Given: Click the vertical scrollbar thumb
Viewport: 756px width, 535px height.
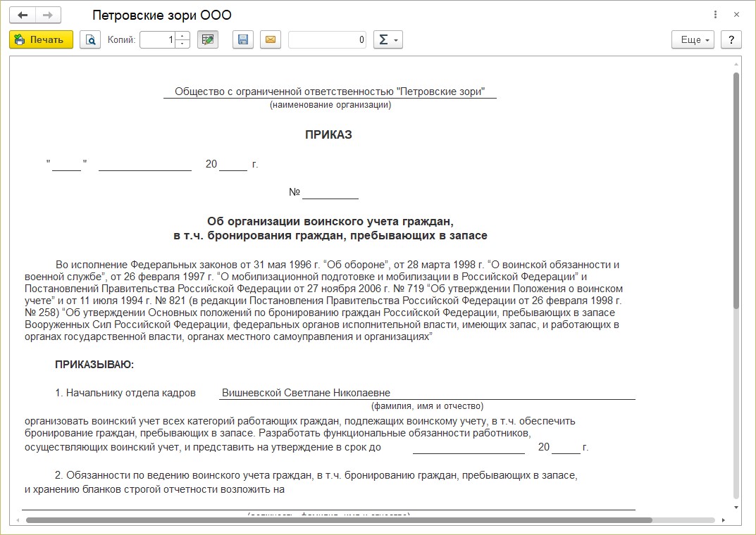Looking at the screenshot, I should [x=736, y=191].
